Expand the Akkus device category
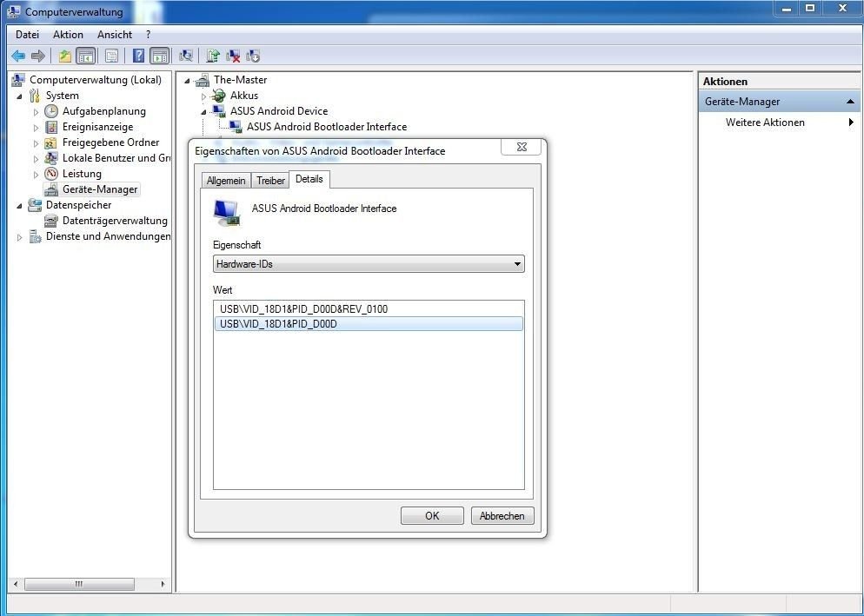Screen dimensions: 864x616 pos(203,96)
